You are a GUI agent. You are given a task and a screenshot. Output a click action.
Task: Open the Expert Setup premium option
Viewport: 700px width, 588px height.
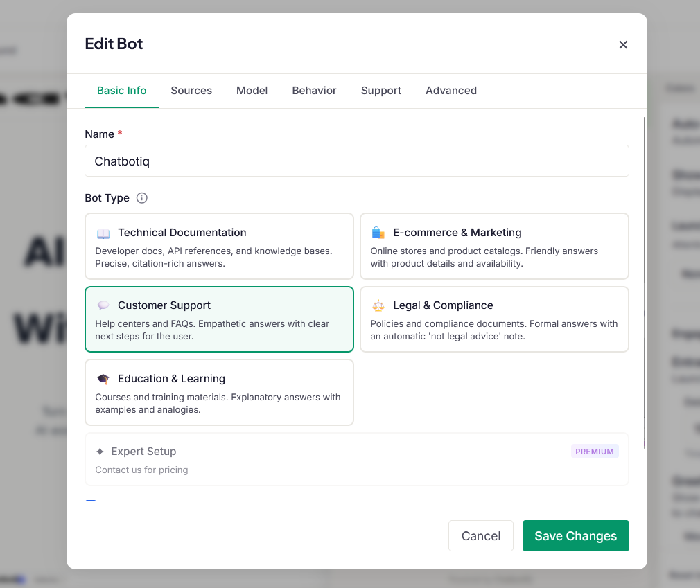click(x=357, y=459)
